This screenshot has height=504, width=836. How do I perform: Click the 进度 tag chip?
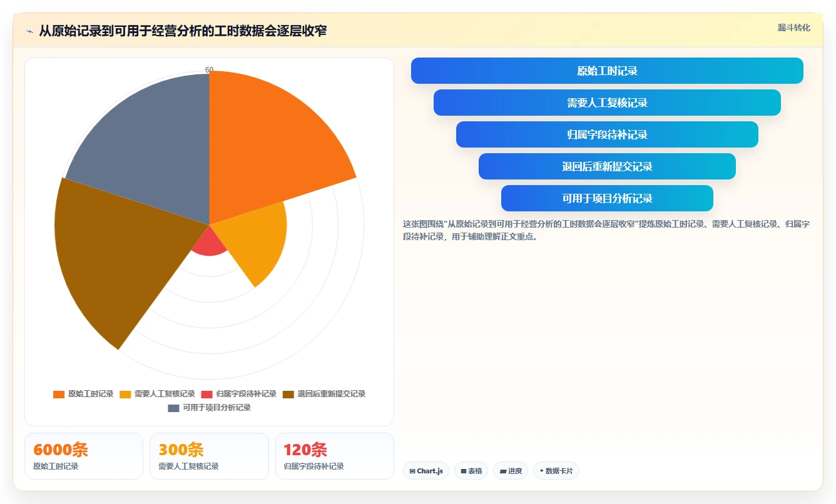coord(511,471)
